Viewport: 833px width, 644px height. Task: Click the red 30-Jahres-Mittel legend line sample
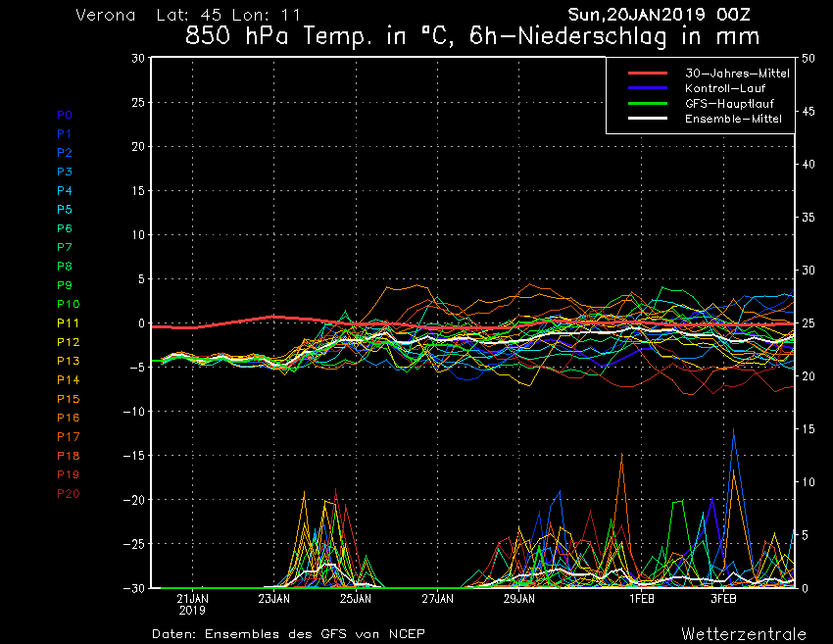pos(648,74)
